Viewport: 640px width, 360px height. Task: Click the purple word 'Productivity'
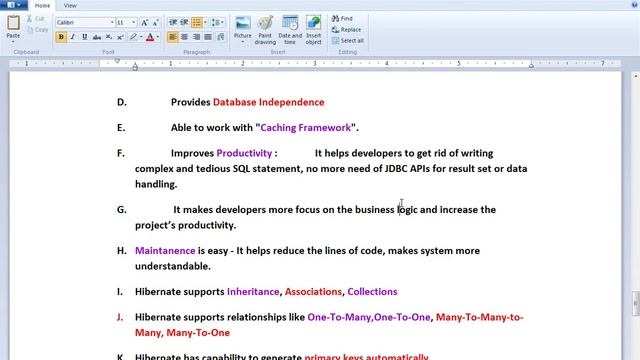coord(244,153)
